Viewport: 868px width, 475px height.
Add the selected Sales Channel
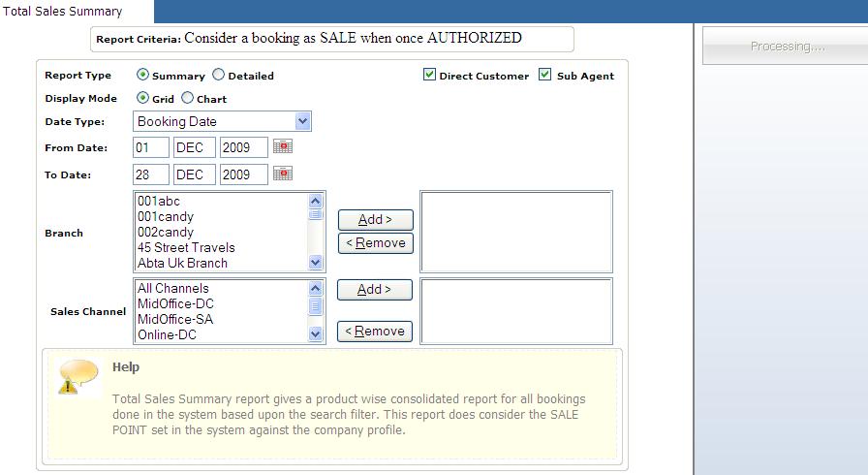point(376,290)
